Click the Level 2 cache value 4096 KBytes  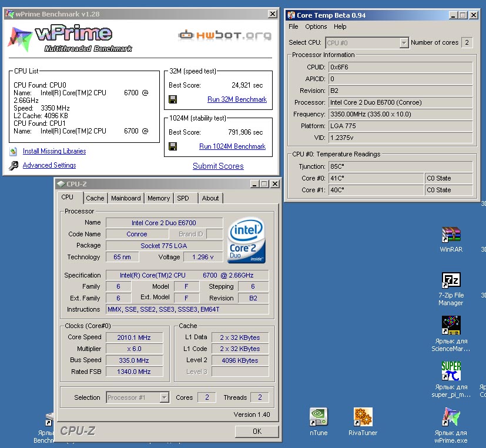240,360
